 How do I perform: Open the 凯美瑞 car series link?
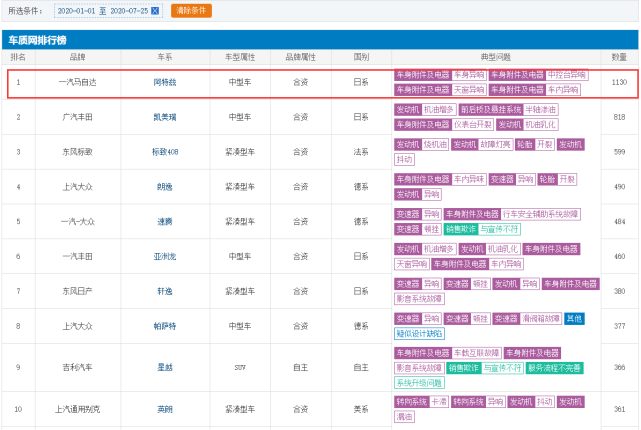[x=165, y=117]
